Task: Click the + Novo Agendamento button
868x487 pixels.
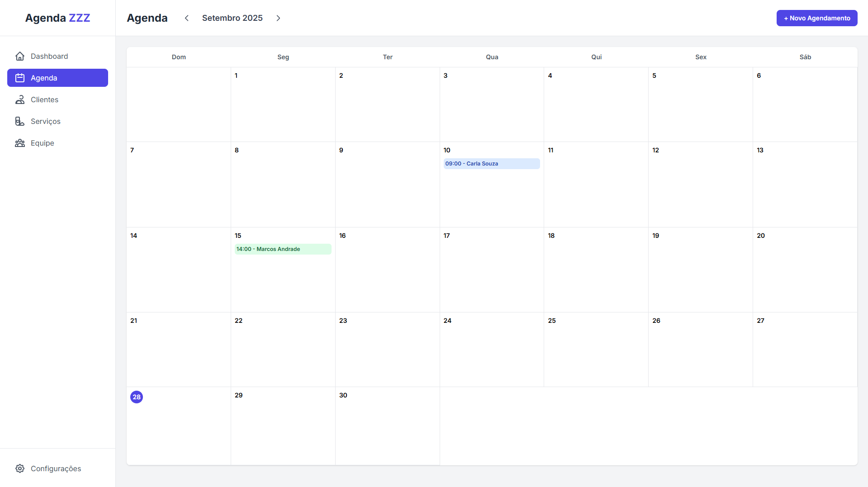Action: click(816, 18)
